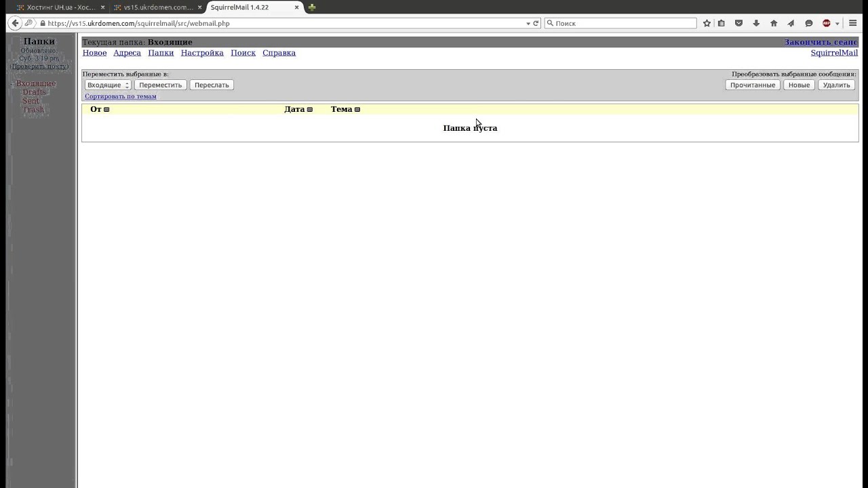Screen dimensions: 868x488
Task: Click the Adblock Plus ABP icon
Action: [x=826, y=23]
